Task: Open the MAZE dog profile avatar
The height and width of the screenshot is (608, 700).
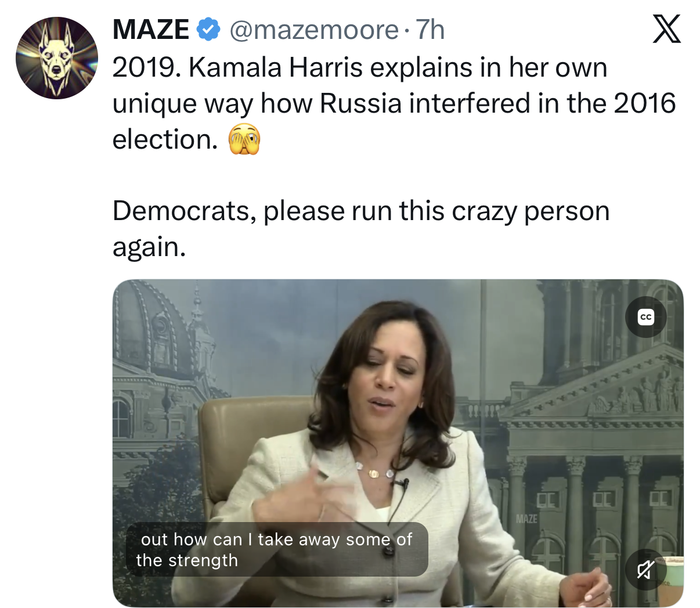Action: coord(56,57)
